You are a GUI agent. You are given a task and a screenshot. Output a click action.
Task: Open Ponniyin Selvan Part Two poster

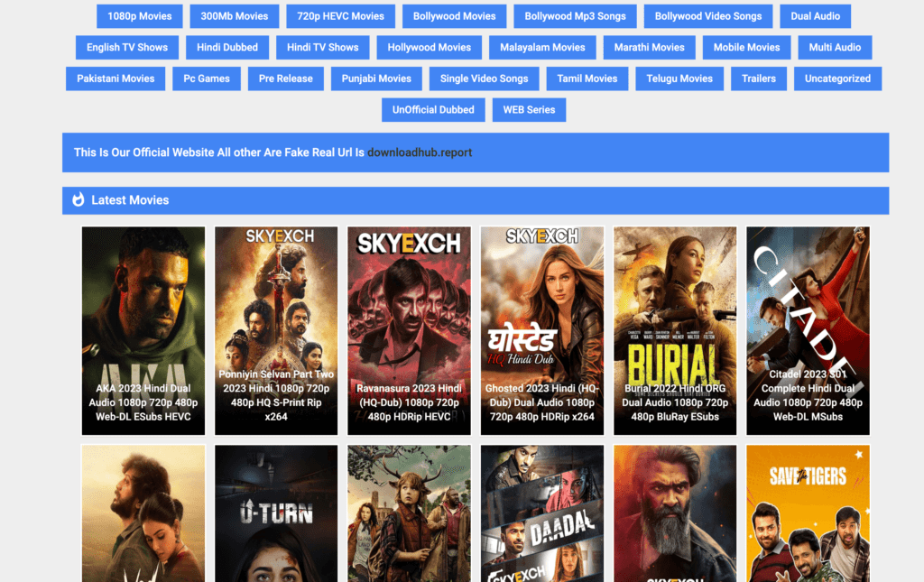[276, 330]
